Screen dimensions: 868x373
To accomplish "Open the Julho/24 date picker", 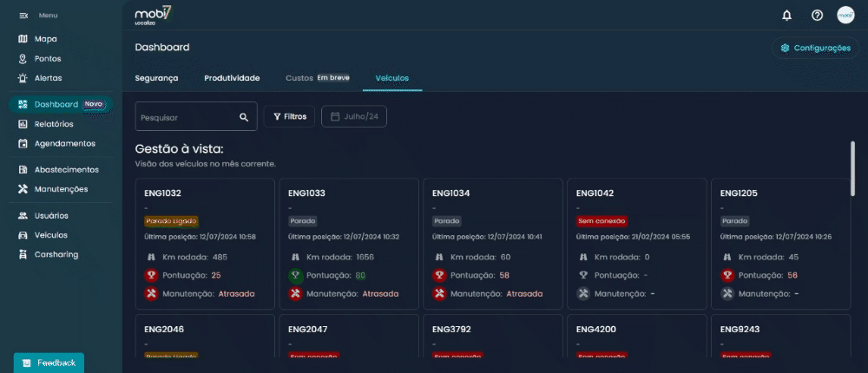I will tap(354, 116).
